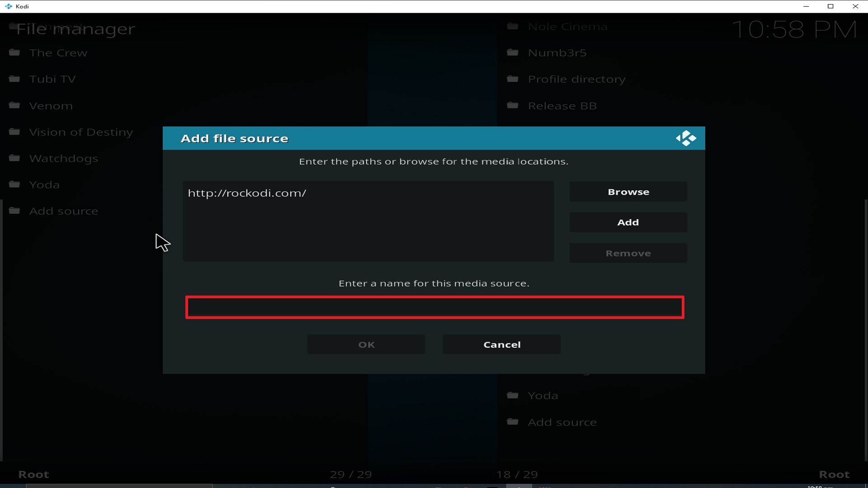The image size is (868, 488).
Task: Open The Crew folder icon
Action: [14, 52]
